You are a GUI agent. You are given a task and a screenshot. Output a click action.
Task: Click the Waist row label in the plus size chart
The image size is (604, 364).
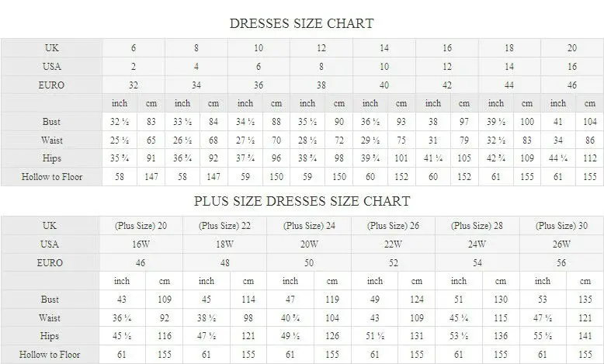50,317
